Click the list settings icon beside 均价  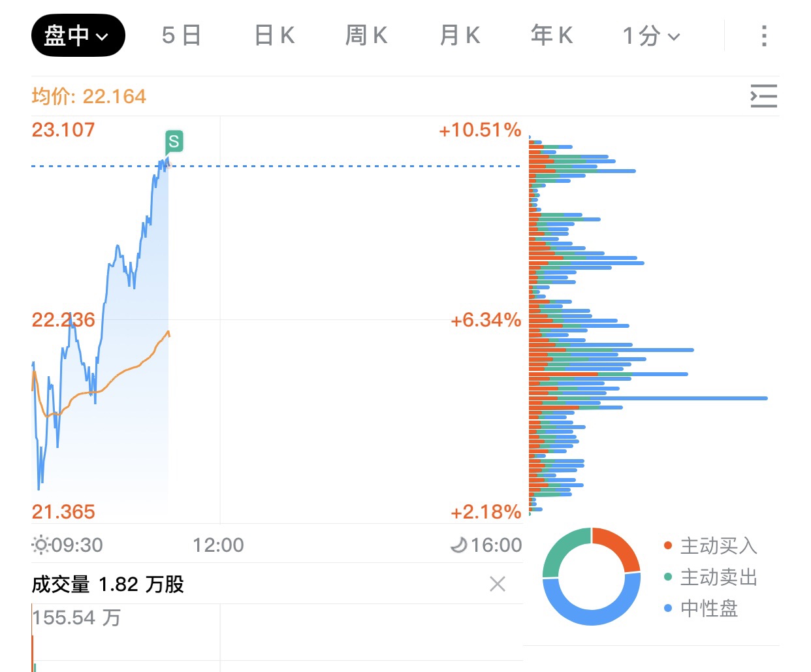[x=763, y=96]
